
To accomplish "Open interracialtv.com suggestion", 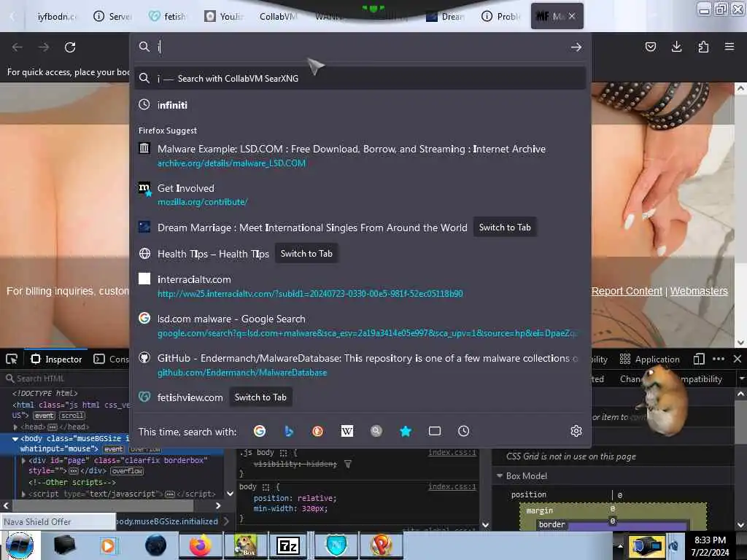I will coord(360,286).
